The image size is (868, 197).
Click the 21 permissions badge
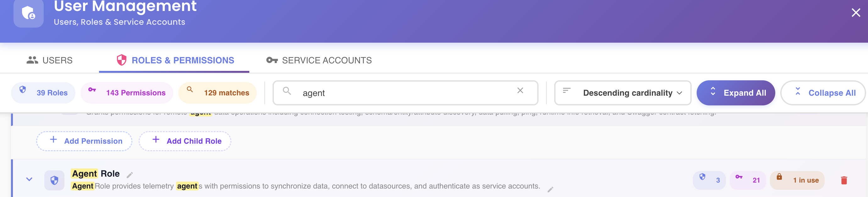pos(748,180)
